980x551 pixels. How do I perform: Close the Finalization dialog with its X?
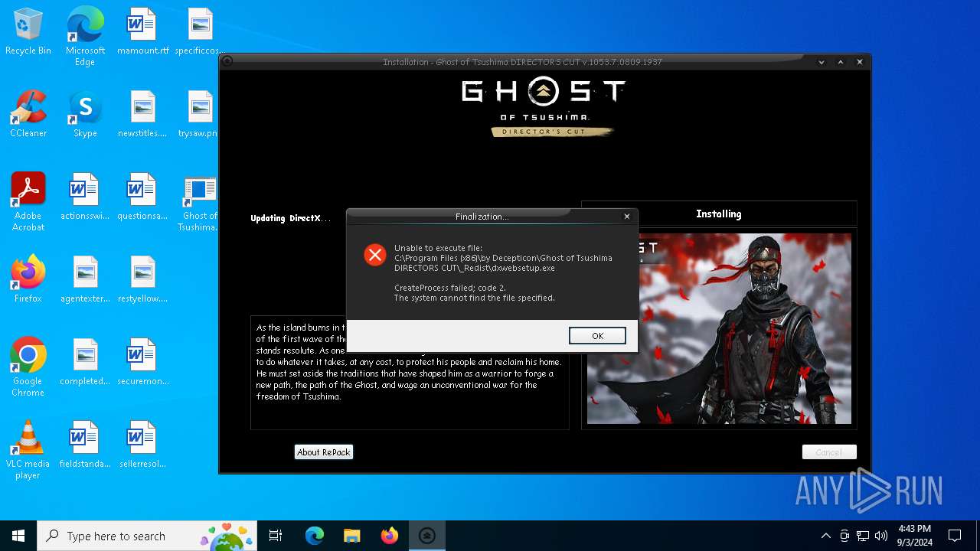tap(626, 217)
